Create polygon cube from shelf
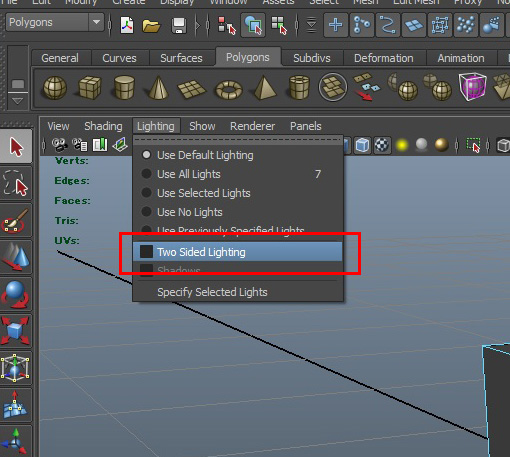 [x=90, y=88]
